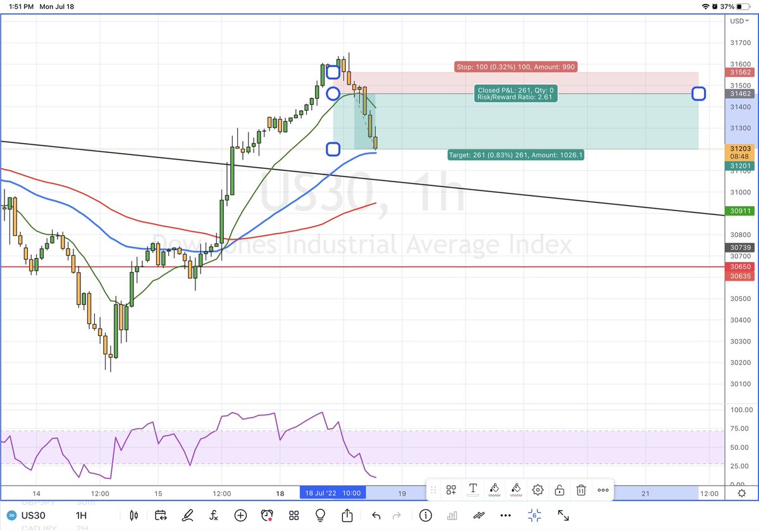This screenshot has height=532, width=759.
Task: Open the alerts alarm clock icon
Action: click(x=267, y=516)
